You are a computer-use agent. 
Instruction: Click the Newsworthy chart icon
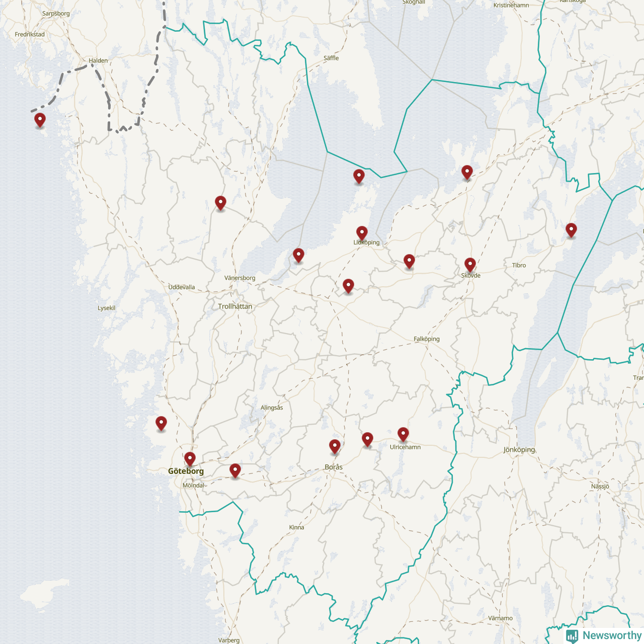(x=572, y=636)
